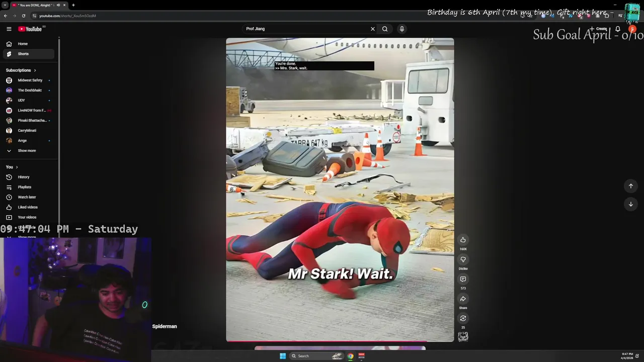
Task: Open LiveNOW from FOX channel
Action: coord(28,111)
